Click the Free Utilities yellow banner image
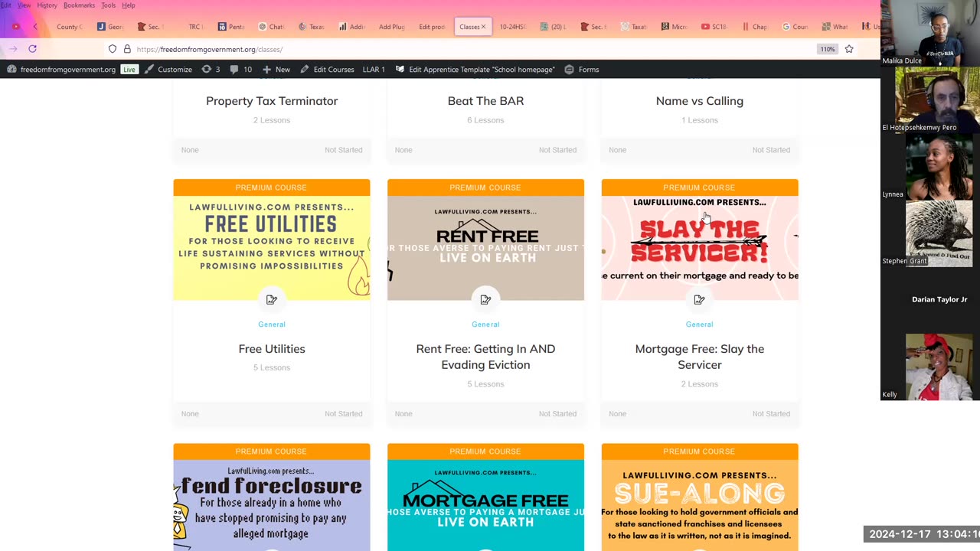This screenshot has width=980, height=551. 272,248
